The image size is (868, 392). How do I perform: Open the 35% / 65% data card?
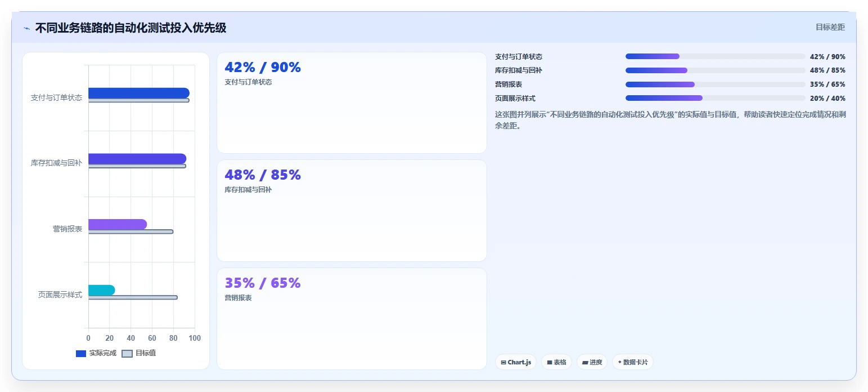click(x=352, y=319)
